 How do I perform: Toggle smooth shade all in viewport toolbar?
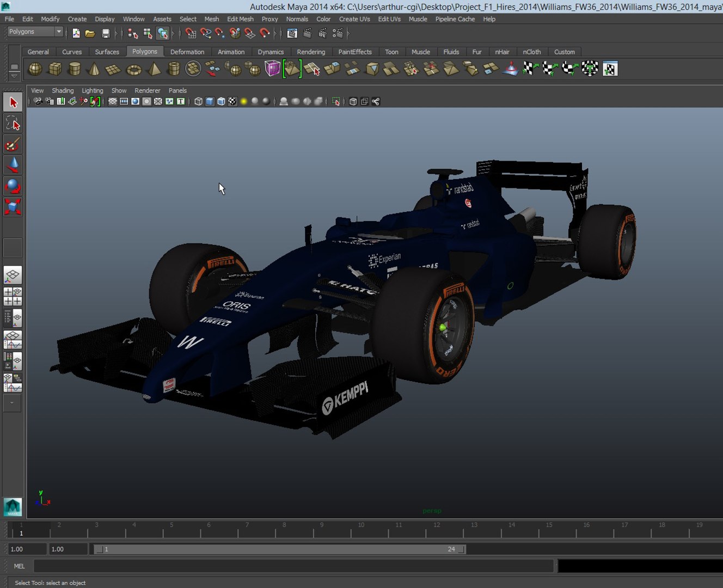point(210,101)
